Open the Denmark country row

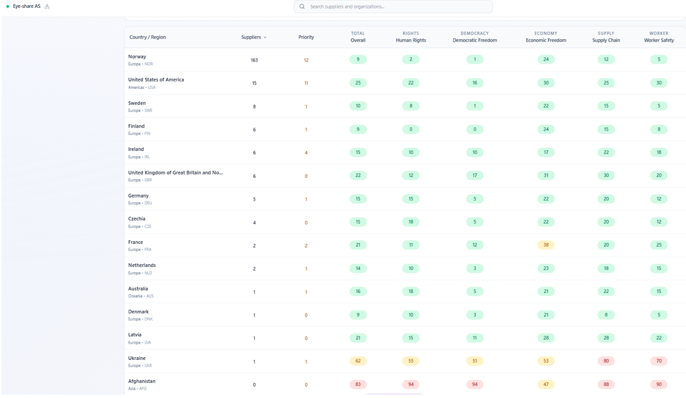tap(405, 315)
